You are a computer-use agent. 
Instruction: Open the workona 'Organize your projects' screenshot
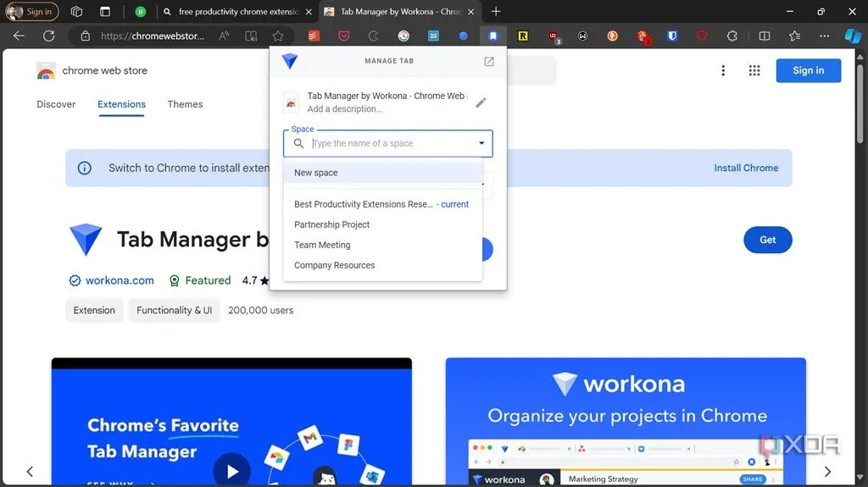click(626, 422)
